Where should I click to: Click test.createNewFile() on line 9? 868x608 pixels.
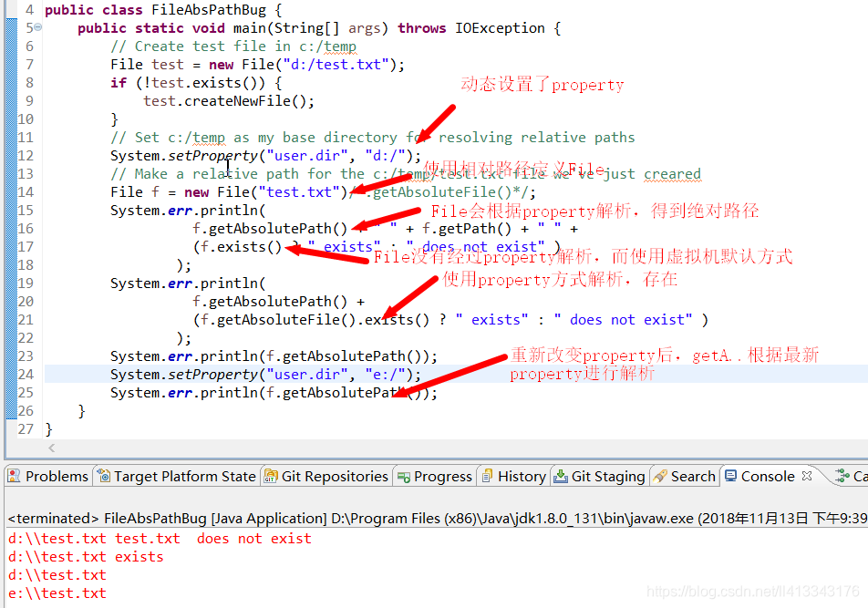point(224,101)
